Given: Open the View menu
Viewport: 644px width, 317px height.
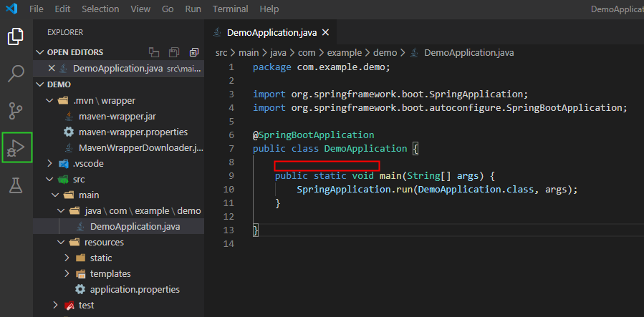Looking at the screenshot, I should pyautogui.click(x=140, y=9).
